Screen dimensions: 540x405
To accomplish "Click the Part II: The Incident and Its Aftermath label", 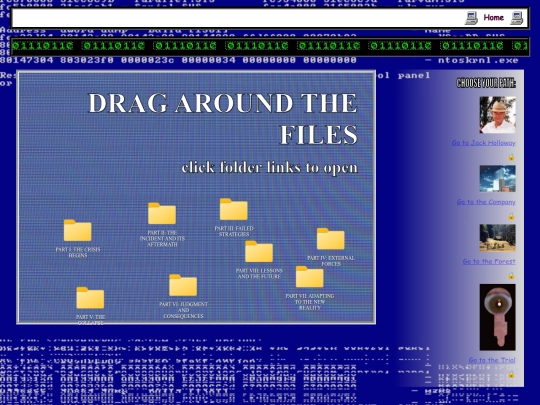I will pyautogui.click(x=162, y=238).
